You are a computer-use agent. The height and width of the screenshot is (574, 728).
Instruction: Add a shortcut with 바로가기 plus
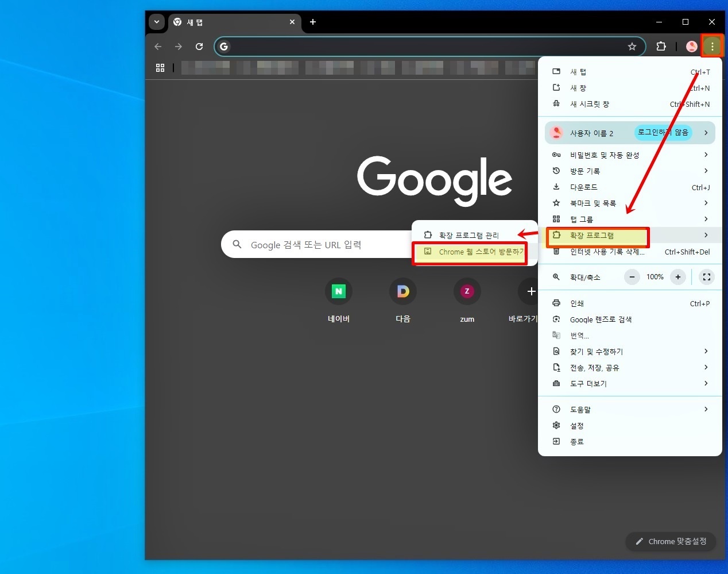(x=530, y=291)
